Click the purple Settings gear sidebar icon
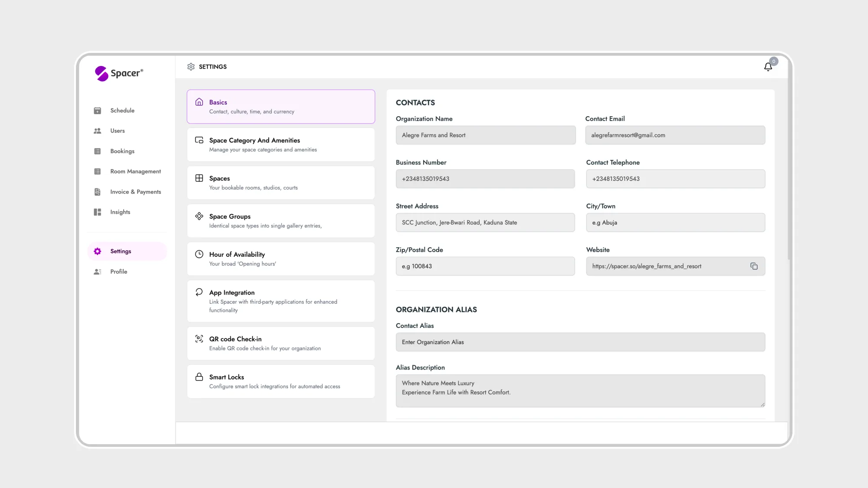868x488 pixels. coord(98,252)
